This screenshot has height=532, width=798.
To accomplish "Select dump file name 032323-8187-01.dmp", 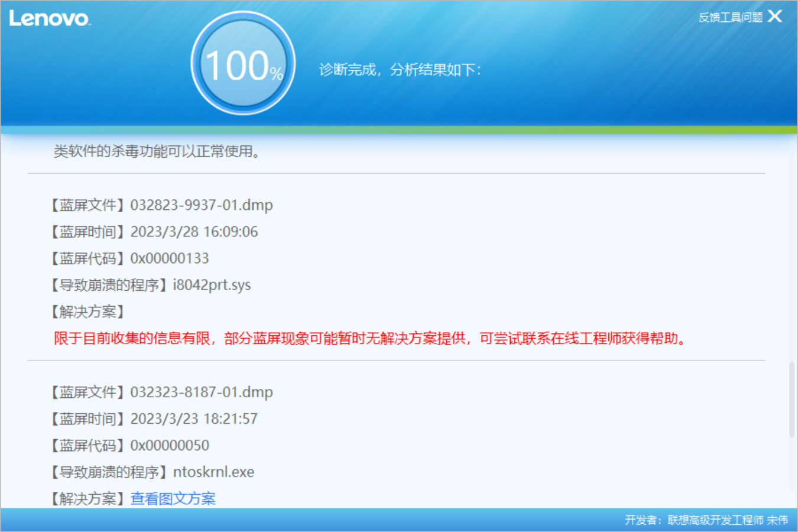I will click(x=202, y=392).
